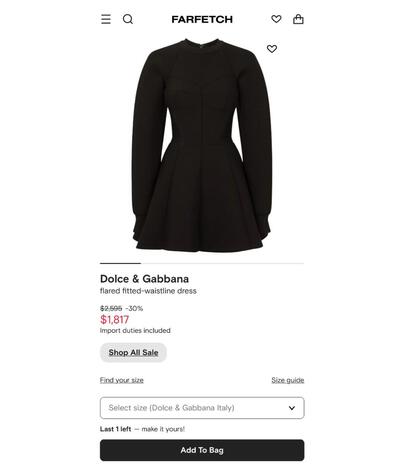The width and height of the screenshot is (400, 474).
Task: Expand the size dropdown chevron
Action: 292,408
